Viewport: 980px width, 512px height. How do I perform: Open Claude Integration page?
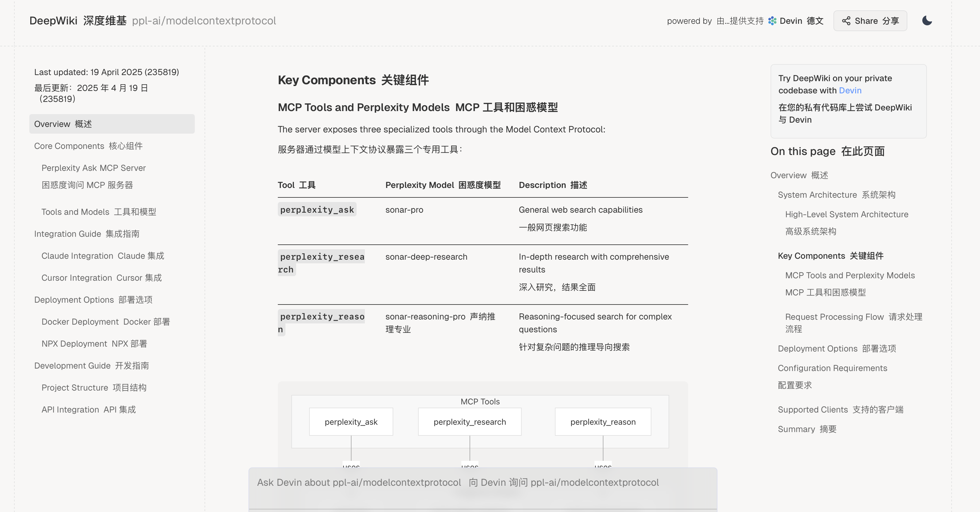103,256
